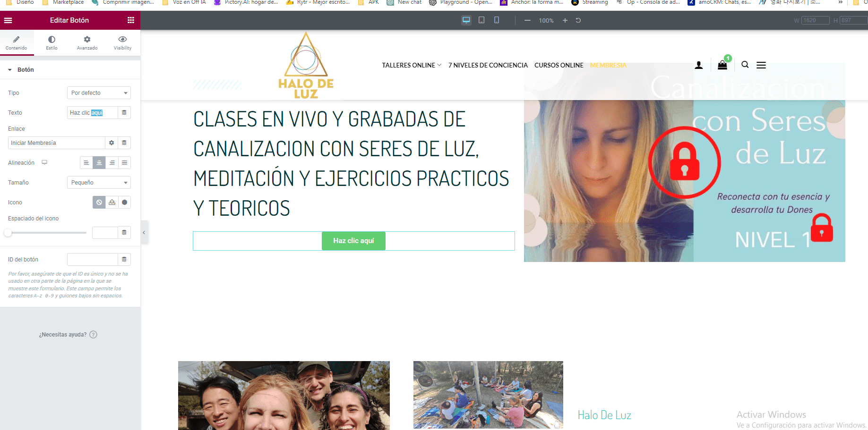Switch to desktop preview mode
Screen dimensions: 868x430
[466, 20]
